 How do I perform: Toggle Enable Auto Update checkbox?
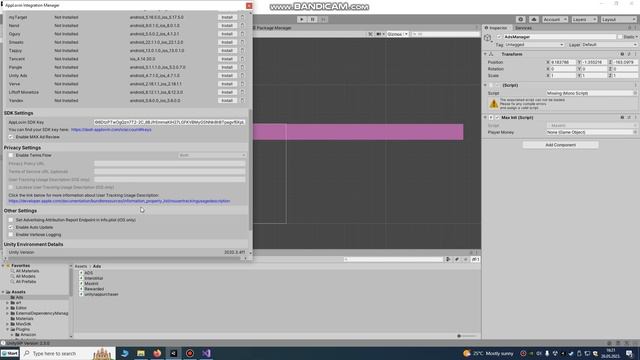(x=11, y=227)
